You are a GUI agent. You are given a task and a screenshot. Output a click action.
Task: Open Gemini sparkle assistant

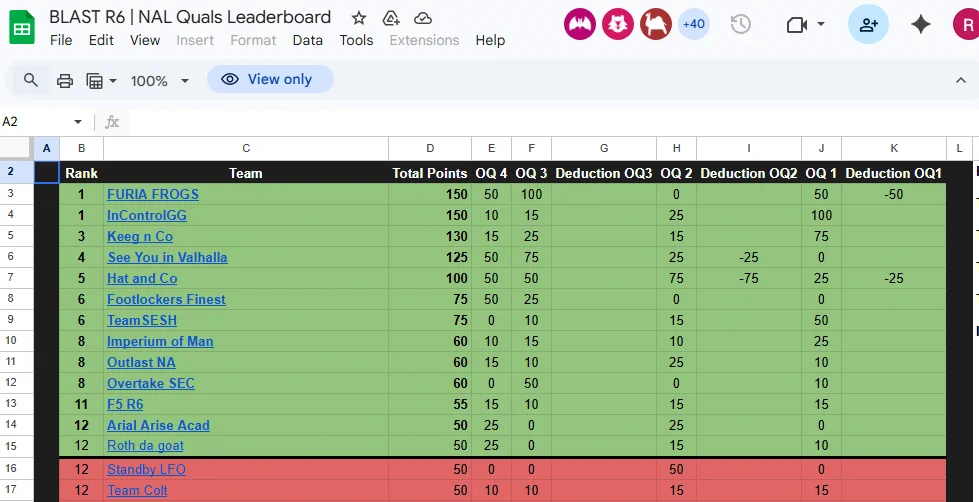921,24
